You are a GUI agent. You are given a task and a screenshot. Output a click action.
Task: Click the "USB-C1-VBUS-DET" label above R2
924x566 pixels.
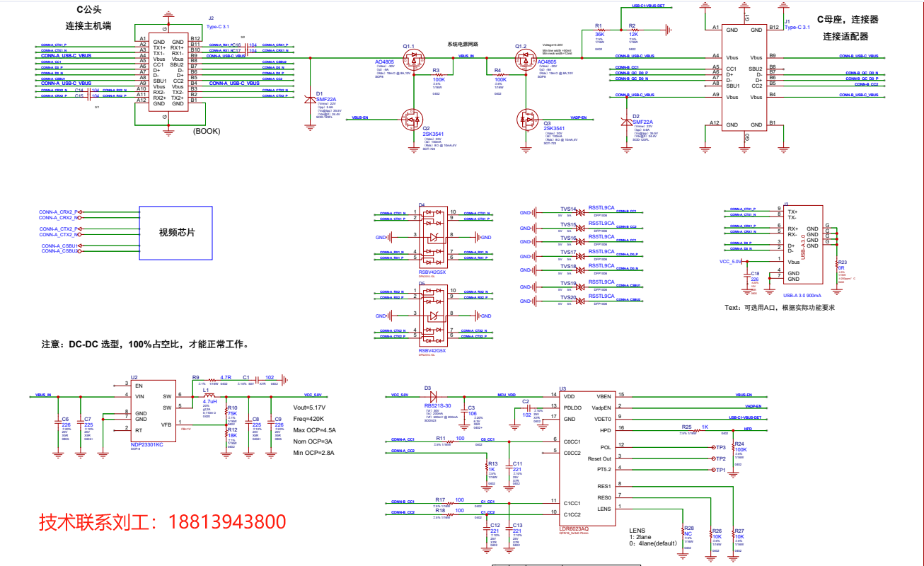[647, 6]
